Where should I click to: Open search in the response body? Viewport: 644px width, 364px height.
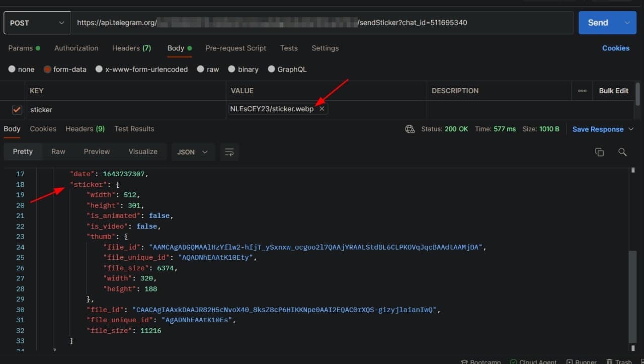point(622,152)
